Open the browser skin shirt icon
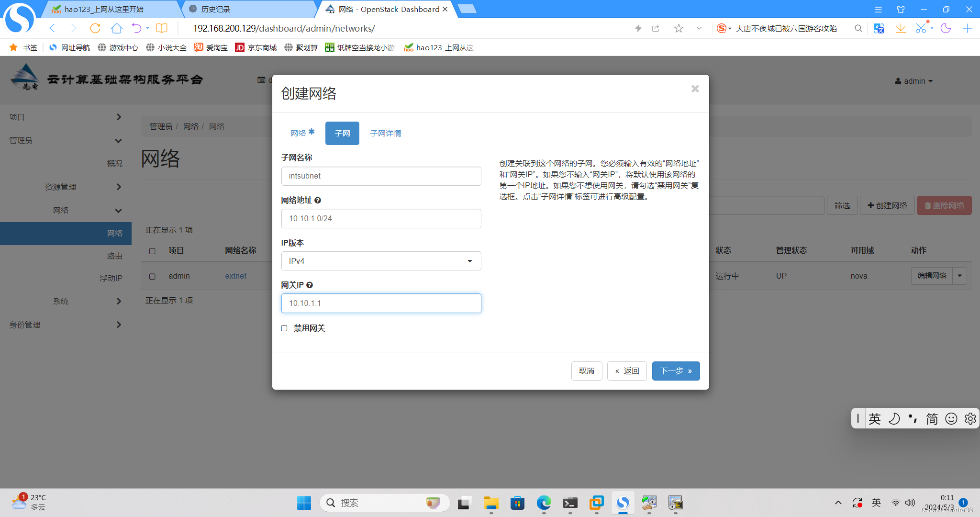 tap(901, 9)
